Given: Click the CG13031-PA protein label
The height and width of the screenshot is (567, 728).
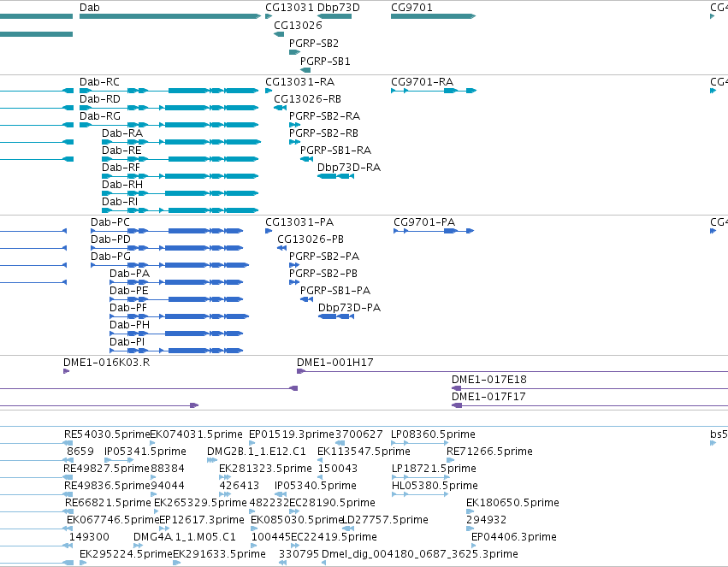Looking at the screenshot, I should [299, 222].
